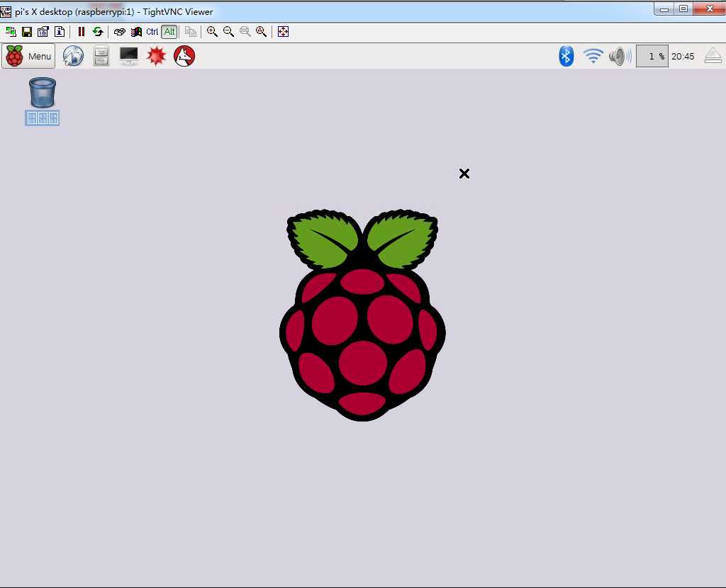Click the 20:45 panel clock
Image resolution: width=726 pixels, height=588 pixels.
tap(683, 57)
